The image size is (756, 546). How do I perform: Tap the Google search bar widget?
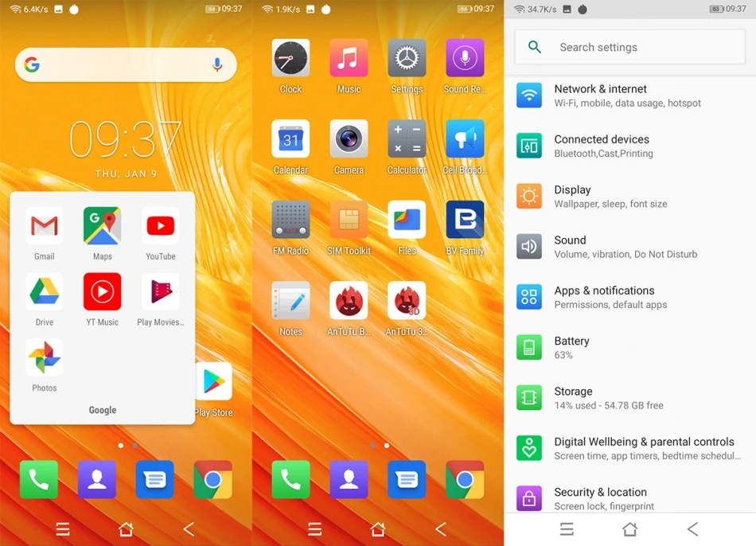point(126,64)
